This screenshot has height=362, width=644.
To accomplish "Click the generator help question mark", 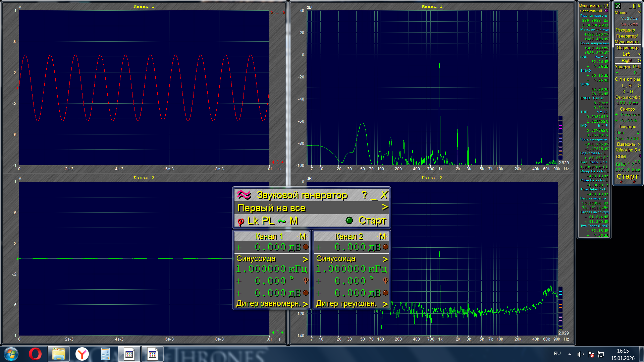I will pos(365,195).
